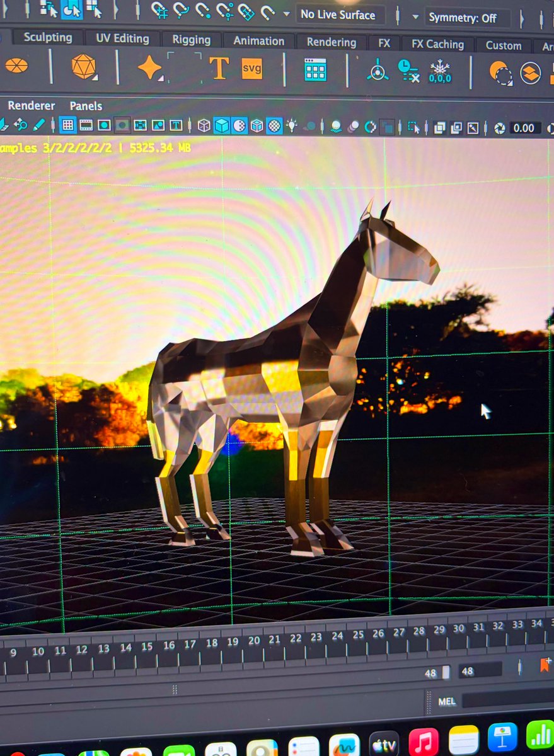Open dropdown arrow left of Symmetry
The height and width of the screenshot is (756, 554).
pos(416,17)
